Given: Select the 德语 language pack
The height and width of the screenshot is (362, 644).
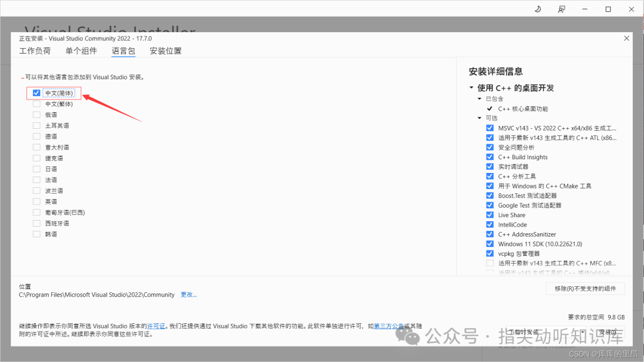Looking at the screenshot, I should (36, 137).
